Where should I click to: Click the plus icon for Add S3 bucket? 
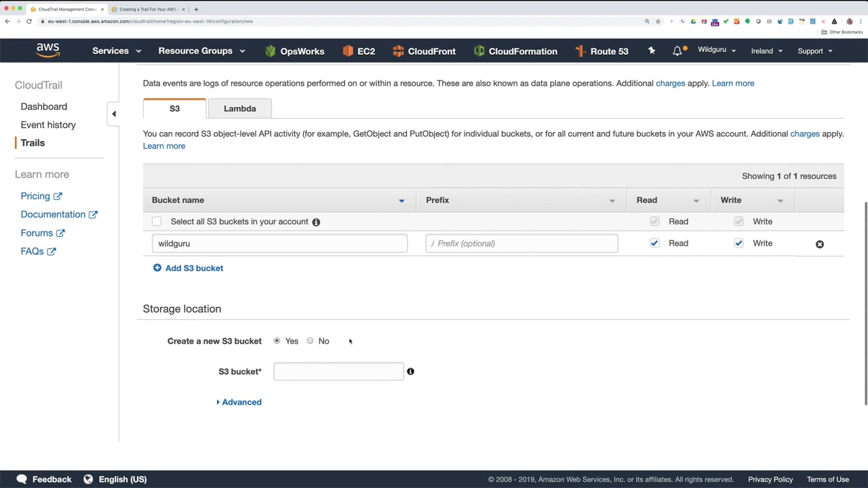click(157, 268)
